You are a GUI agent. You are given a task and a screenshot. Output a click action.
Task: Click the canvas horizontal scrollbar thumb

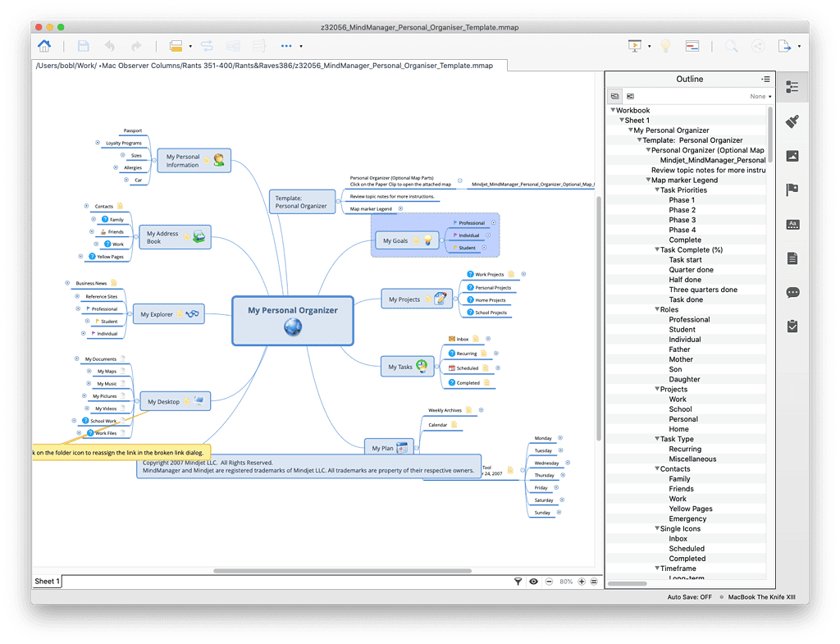click(342, 571)
